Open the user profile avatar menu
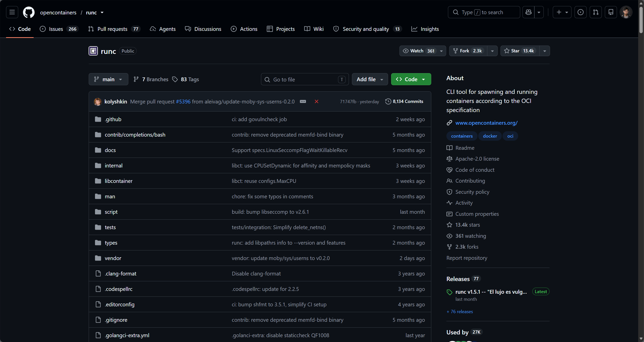Viewport: 644px width, 342px height. pos(626,12)
